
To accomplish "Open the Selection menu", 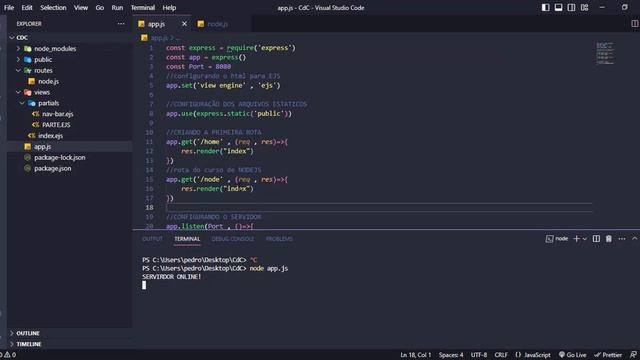I will (53, 7).
